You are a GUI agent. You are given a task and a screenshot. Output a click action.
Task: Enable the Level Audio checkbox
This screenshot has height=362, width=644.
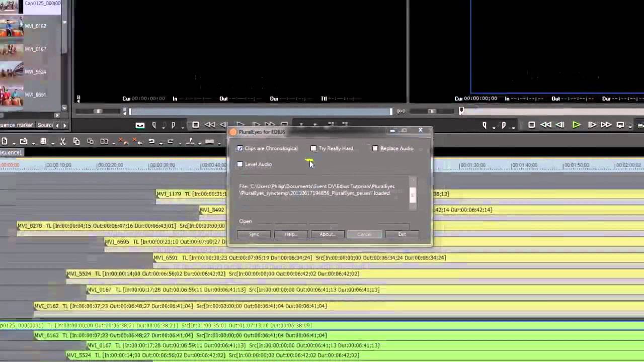coord(240,164)
